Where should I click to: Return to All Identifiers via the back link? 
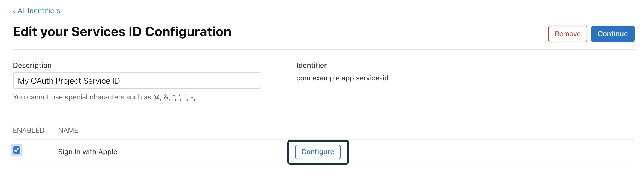coord(38,11)
